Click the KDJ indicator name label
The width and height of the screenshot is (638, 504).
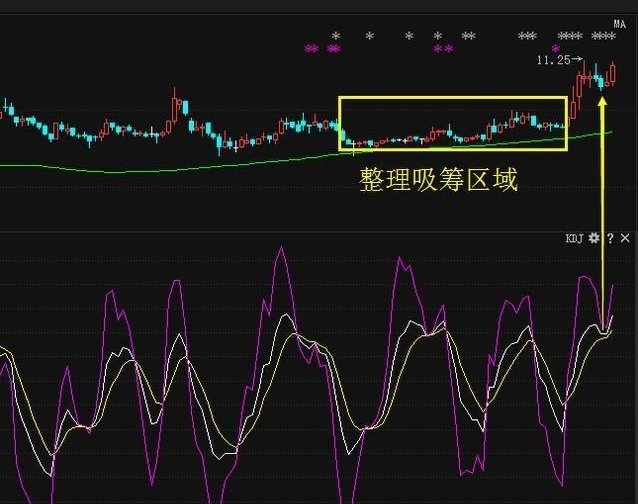click(x=574, y=239)
